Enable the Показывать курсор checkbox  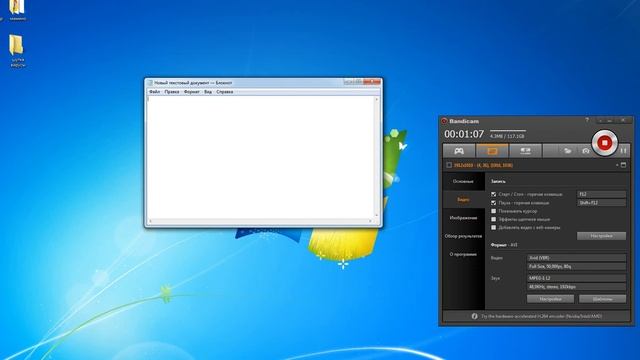pyautogui.click(x=493, y=211)
